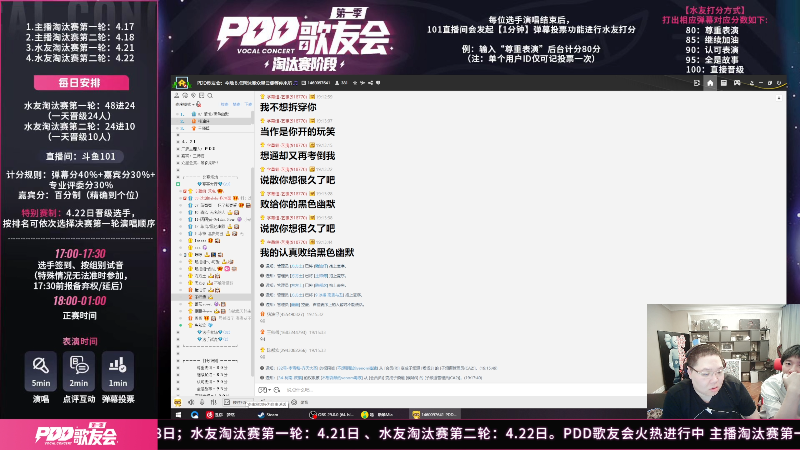
Task: Select the highlighted second channel row
Action: click(213, 121)
